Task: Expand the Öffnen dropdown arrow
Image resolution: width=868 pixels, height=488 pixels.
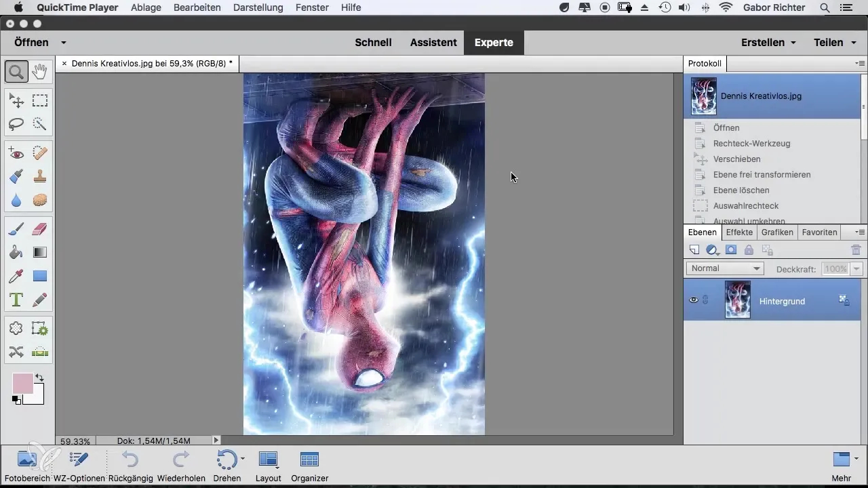Action: 63,42
